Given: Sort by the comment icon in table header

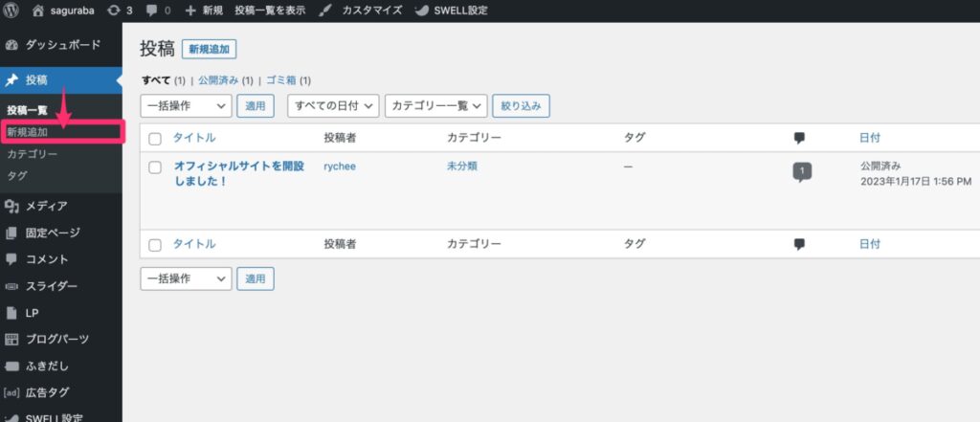Looking at the screenshot, I should 799,138.
